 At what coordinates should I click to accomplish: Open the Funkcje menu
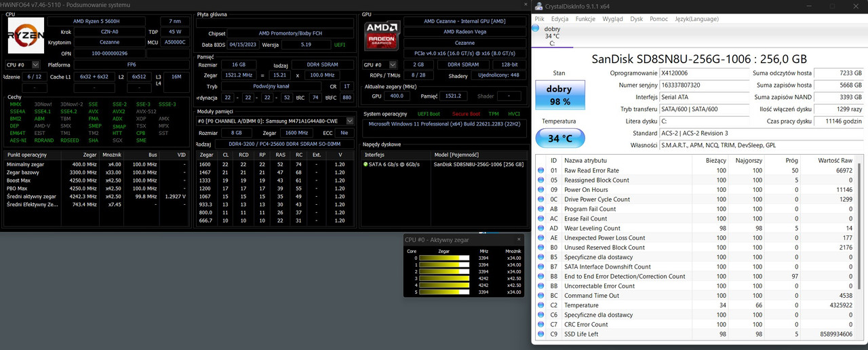click(x=585, y=19)
